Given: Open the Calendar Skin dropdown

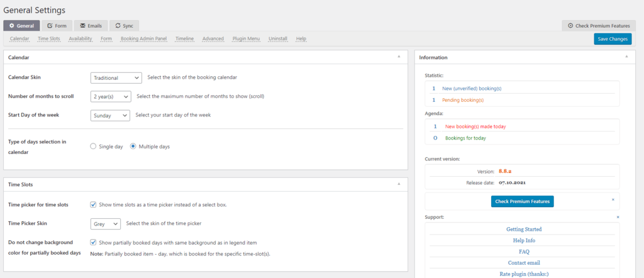Looking at the screenshot, I should [116, 78].
